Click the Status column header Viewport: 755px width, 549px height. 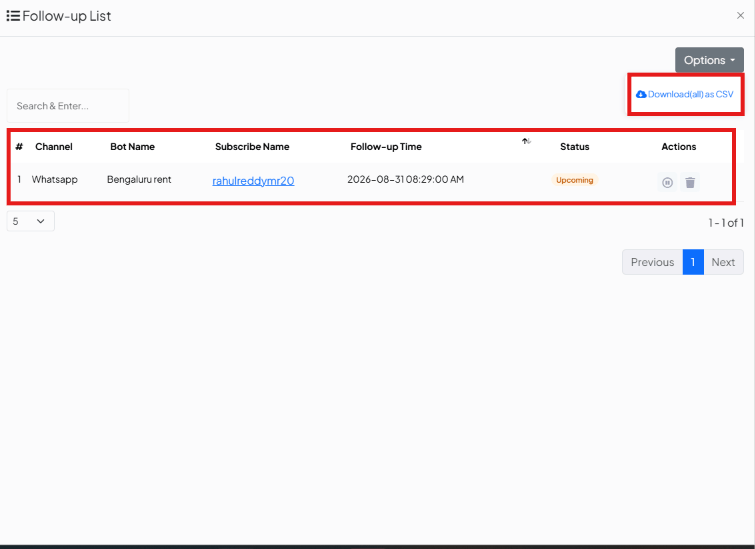point(574,147)
